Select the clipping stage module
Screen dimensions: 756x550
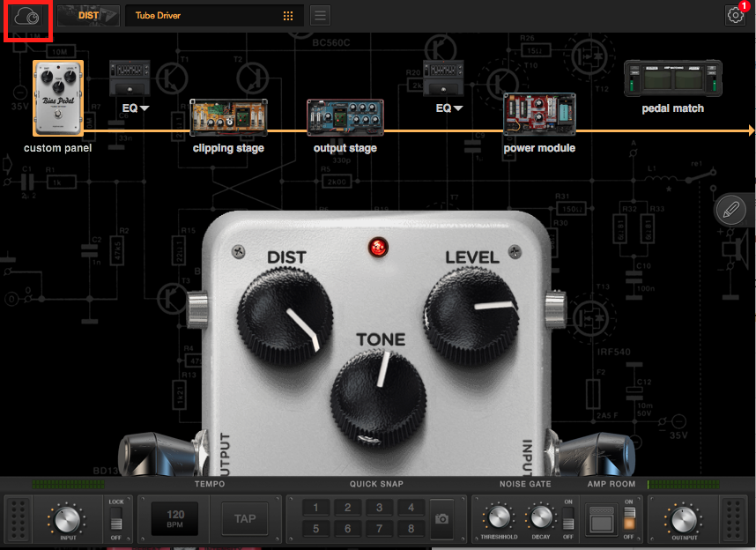tap(228, 118)
